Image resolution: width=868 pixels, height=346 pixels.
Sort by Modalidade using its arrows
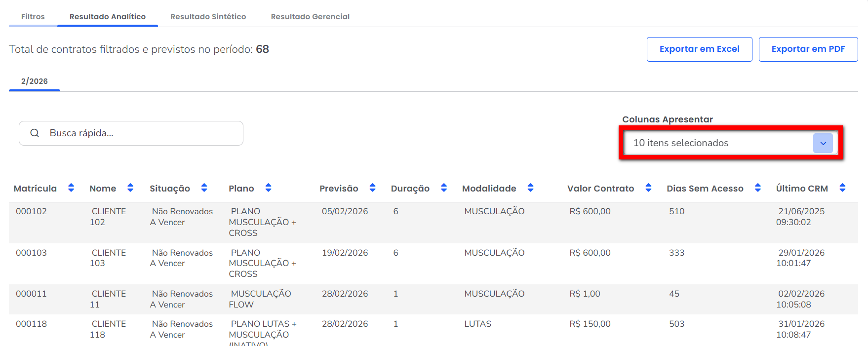click(x=530, y=188)
